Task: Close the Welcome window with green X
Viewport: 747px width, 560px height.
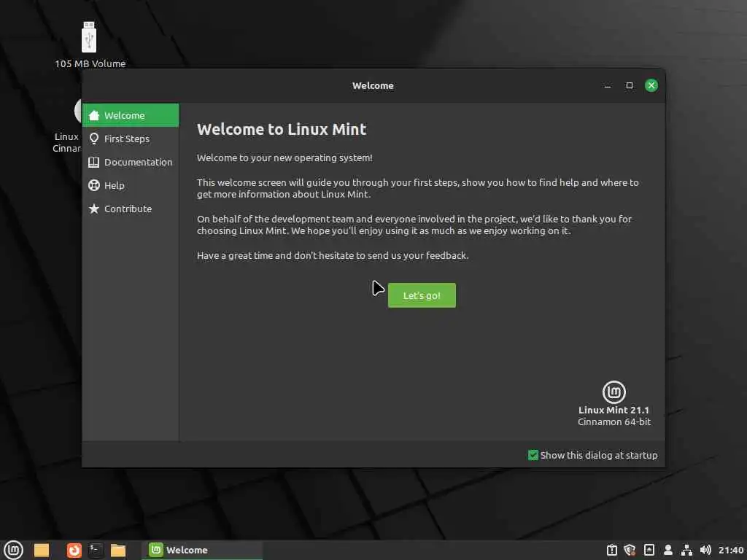Action: point(651,86)
